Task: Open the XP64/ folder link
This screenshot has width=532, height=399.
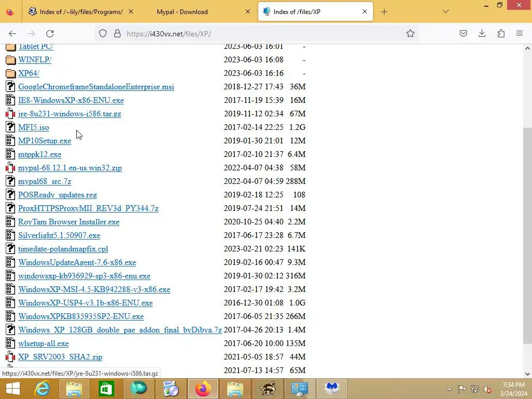Action: pyautogui.click(x=29, y=73)
